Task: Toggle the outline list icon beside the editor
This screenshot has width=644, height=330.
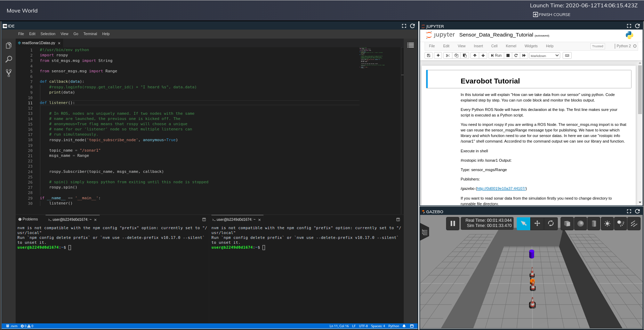Action: tap(411, 45)
